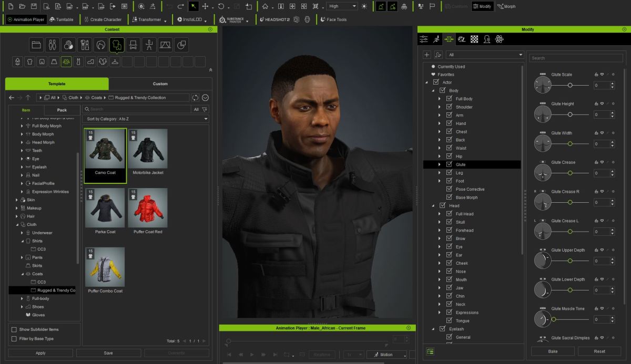This screenshot has width=631, height=364.
Task: Expand the Chest morph group
Action: (440, 132)
